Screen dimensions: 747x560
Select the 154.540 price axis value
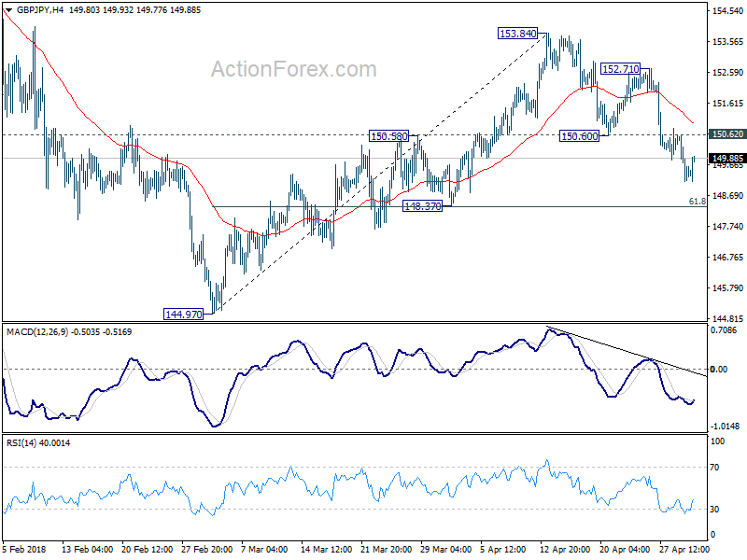point(727,11)
